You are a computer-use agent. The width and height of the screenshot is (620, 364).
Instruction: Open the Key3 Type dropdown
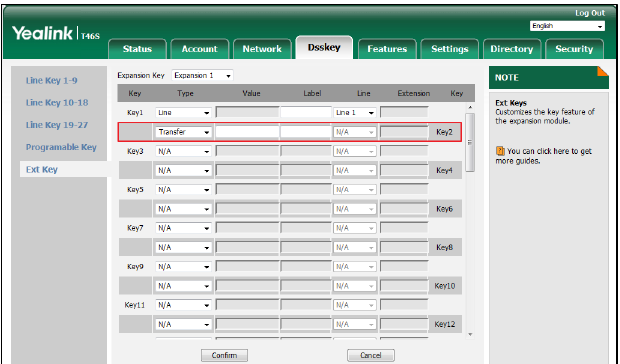183,151
